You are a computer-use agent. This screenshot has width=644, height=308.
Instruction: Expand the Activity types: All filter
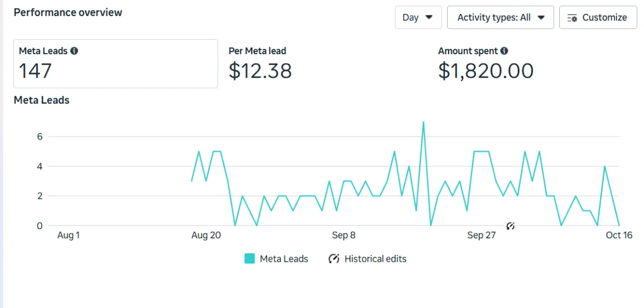(x=500, y=17)
